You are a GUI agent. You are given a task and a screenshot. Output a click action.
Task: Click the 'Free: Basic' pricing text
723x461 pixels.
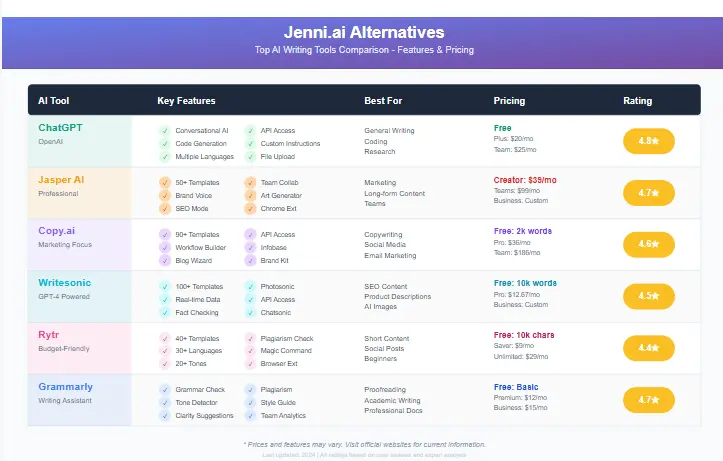(x=516, y=387)
